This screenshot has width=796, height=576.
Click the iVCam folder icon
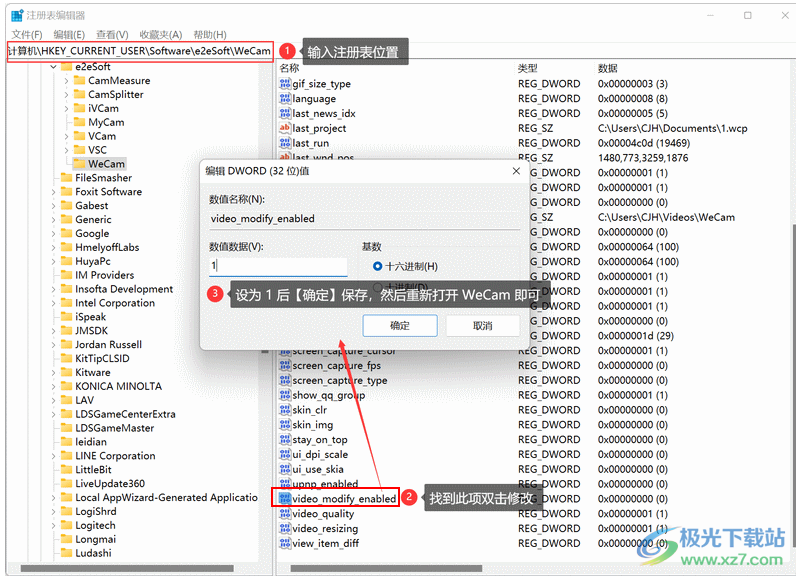tap(79, 108)
